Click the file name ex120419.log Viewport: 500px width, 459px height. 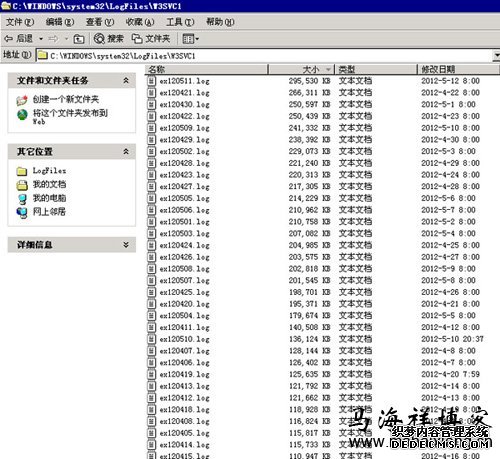pyautogui.click(x=185, y=374)
